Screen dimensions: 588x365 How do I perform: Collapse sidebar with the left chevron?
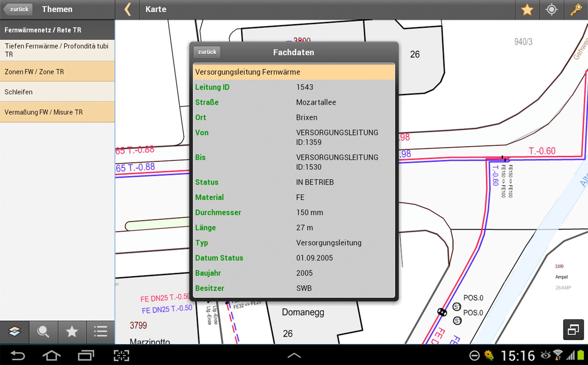pos(128,10)
